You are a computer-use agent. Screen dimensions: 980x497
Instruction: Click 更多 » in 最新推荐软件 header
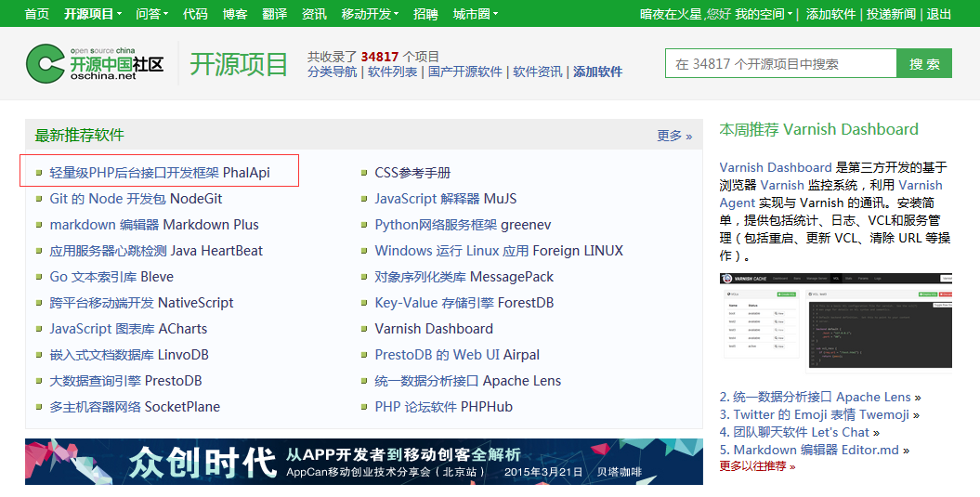674,136
